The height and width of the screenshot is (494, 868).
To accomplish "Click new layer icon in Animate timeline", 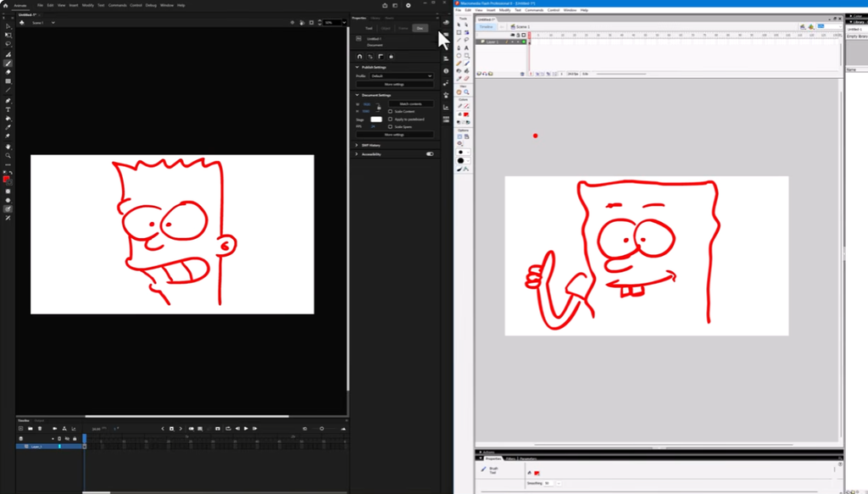I will point(21,428).
